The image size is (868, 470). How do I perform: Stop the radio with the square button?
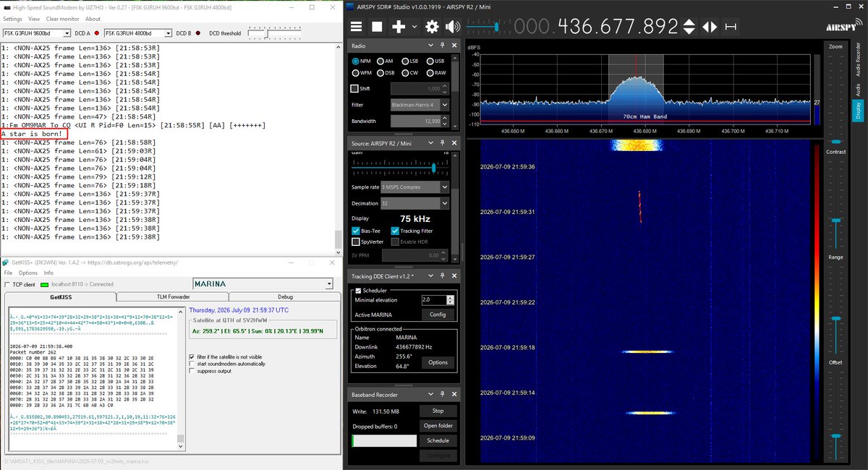(377, 27)
